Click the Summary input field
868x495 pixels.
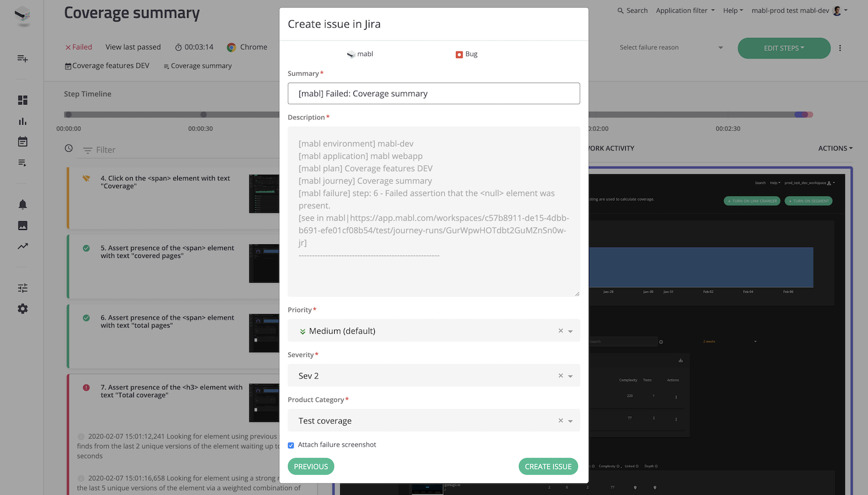click(434, 94)
